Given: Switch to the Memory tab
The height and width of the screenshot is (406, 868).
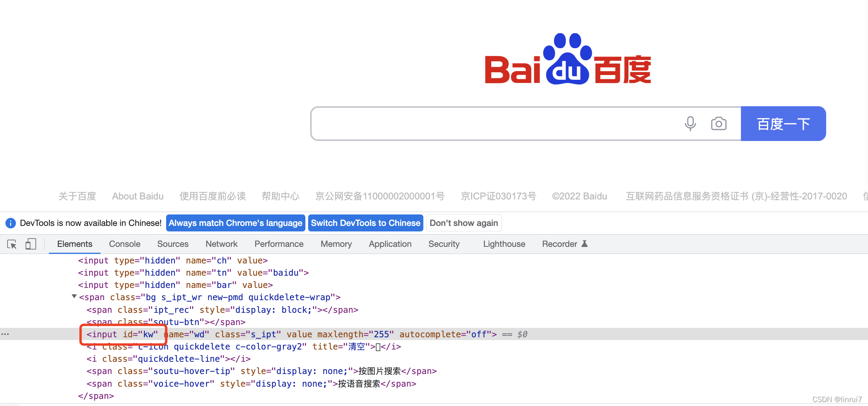Looking at the screenshot, I should coord(336,244).
